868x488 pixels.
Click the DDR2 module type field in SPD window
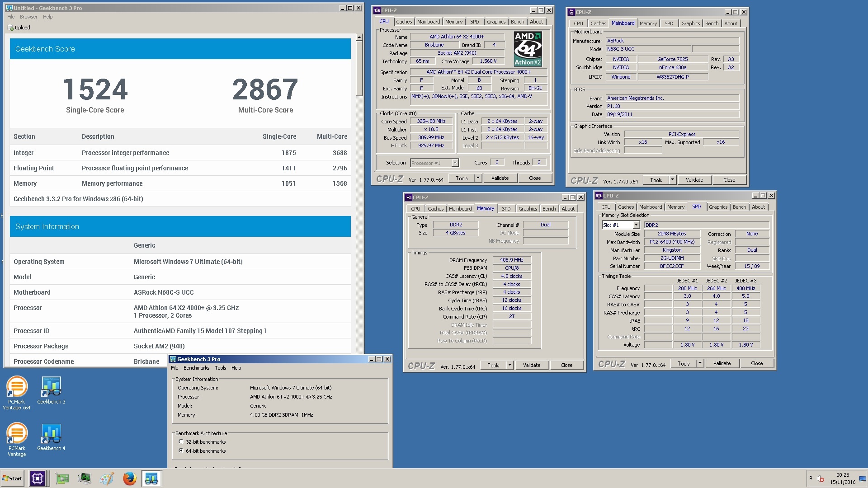[x=706, y=225]
